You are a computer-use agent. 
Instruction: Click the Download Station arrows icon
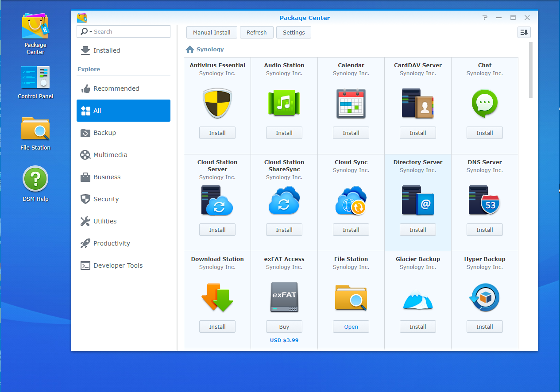[x=217, y=297]
